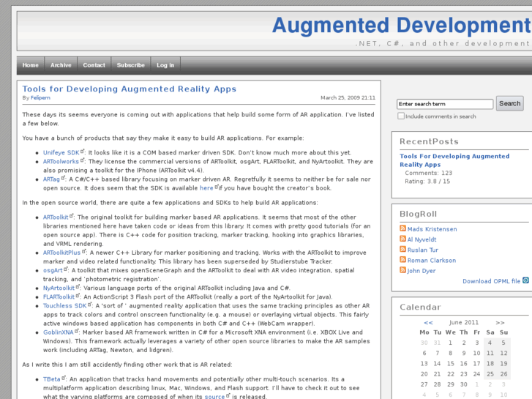Click 'Rating: 3.8 / 15' text
The image size is (532, 399).
[x=427, y=182]
